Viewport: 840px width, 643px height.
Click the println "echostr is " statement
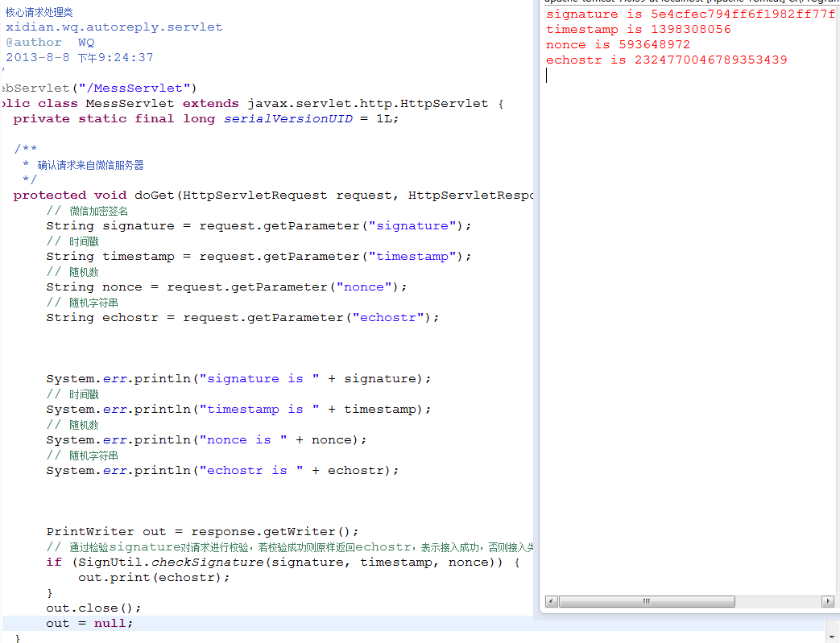click(x=222, y=471)
